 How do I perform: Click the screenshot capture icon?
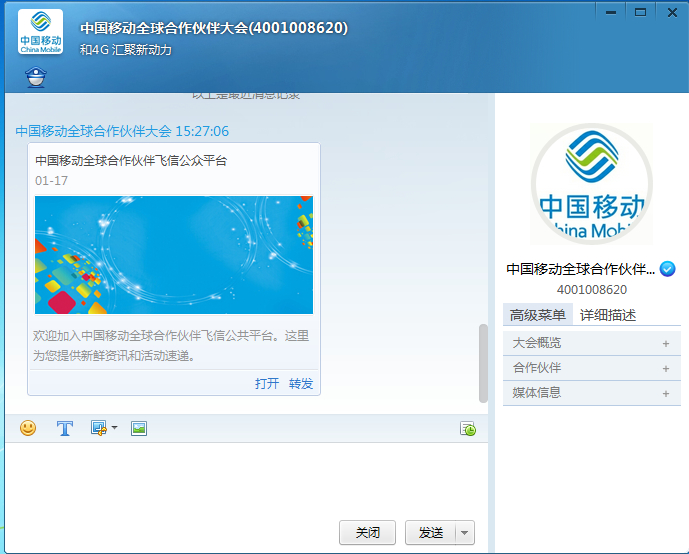pyautogui.click(x=98, y=428)
